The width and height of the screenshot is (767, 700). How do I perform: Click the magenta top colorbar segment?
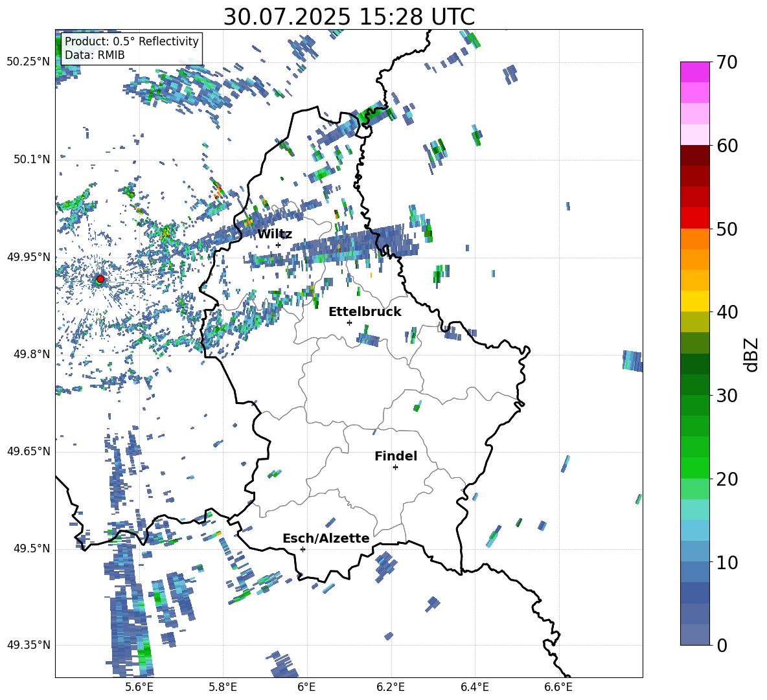point(694,72)
